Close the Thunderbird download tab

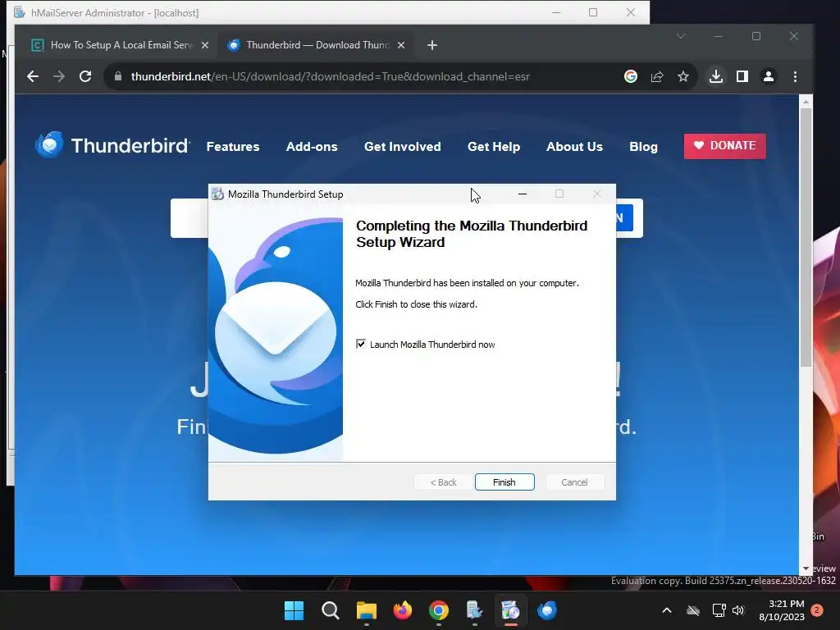click(400, 46)
